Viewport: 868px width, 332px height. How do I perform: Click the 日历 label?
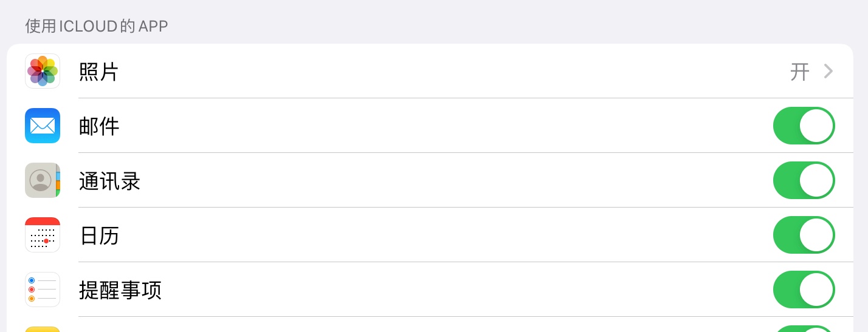(x=99, y=235)
